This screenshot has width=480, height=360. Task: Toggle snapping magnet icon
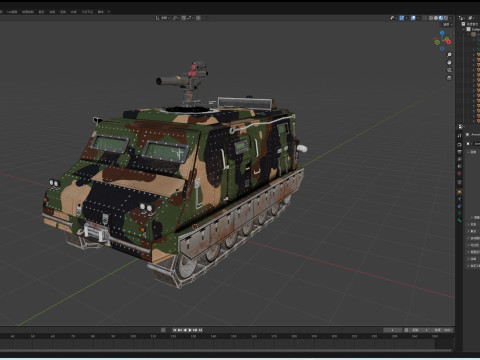[x=184, y=18]
